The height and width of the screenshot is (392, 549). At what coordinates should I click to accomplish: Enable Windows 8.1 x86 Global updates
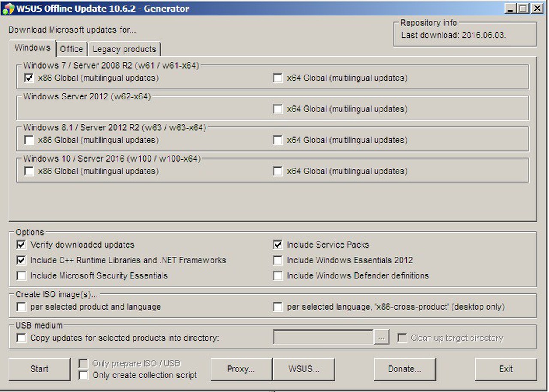tap(29, 140)
